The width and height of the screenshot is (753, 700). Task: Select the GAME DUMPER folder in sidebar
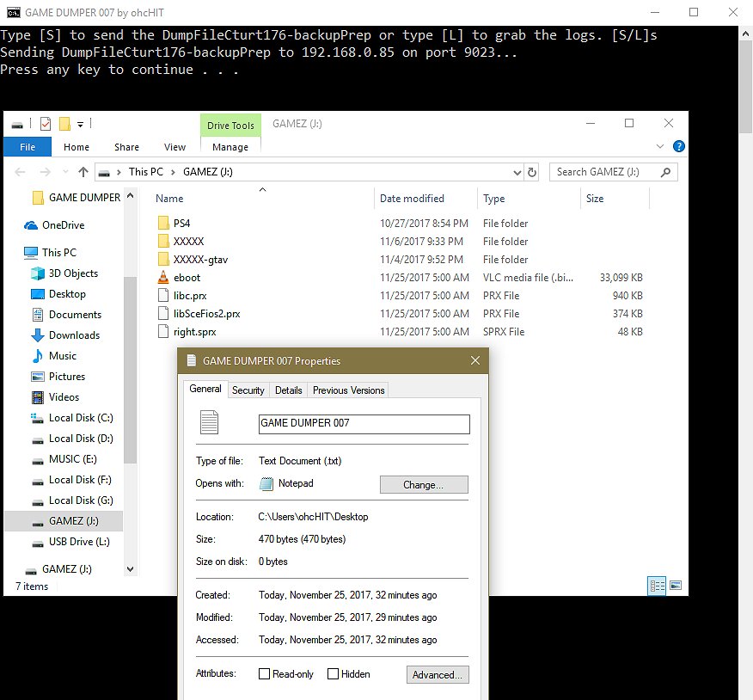pos(77,198)
